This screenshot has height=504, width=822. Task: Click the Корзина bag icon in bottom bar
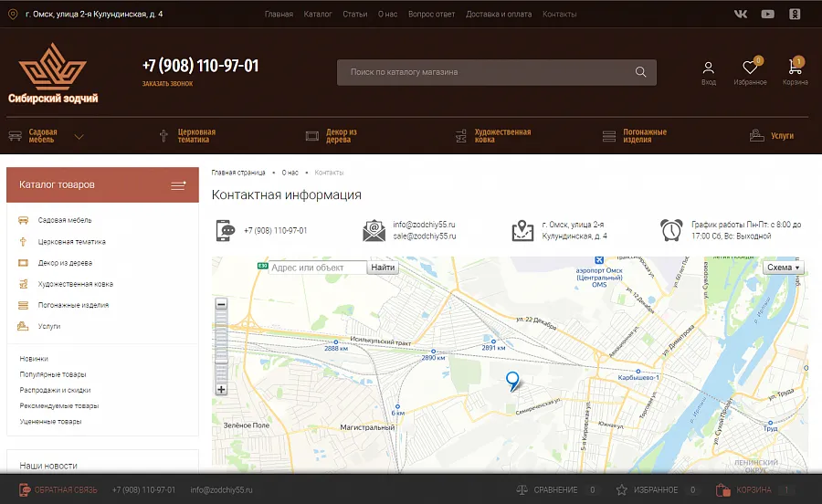tap(723, 490)
